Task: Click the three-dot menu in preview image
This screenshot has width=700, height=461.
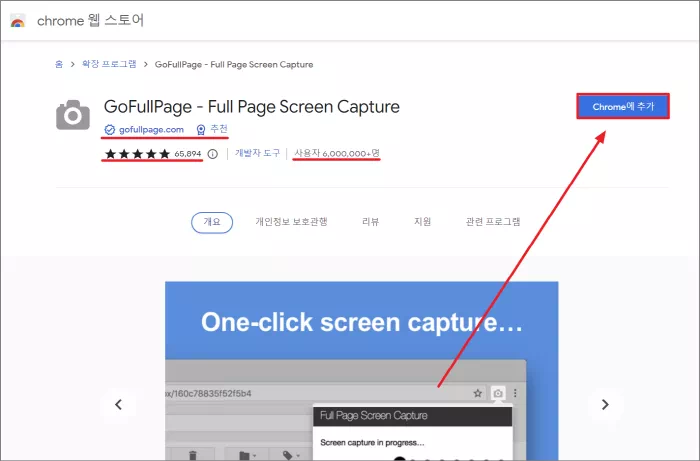Action: (x=515, y=393)
